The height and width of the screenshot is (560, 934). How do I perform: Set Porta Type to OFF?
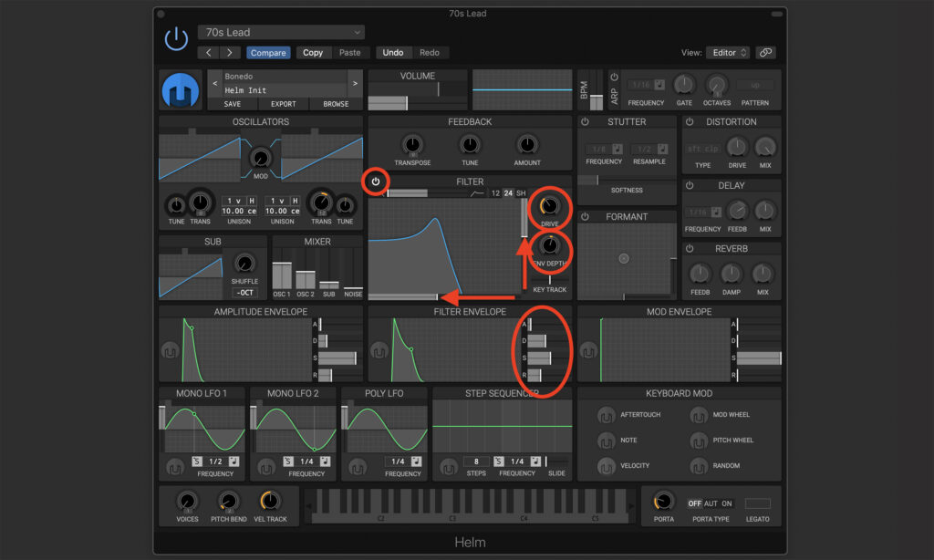(694, 503)
